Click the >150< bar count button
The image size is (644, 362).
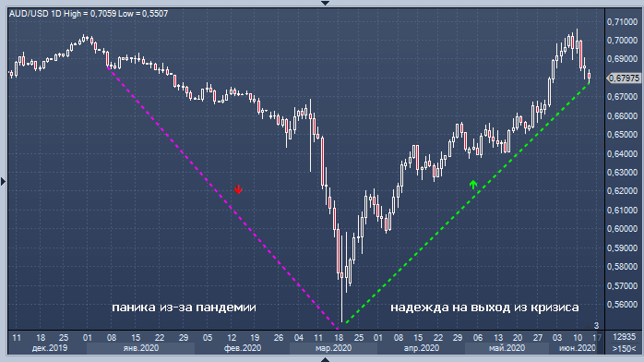(x=625, y=348)
